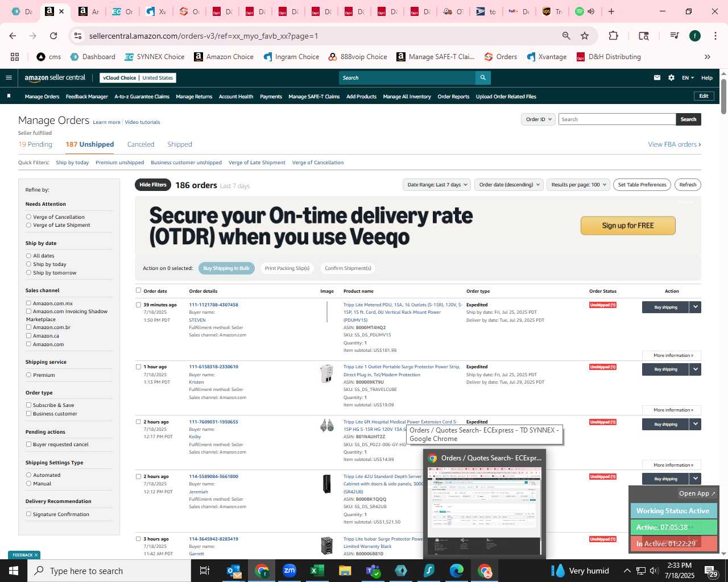Open the browser Extensions puzzle icon
The image size is (728, 582).
point(613,36)
